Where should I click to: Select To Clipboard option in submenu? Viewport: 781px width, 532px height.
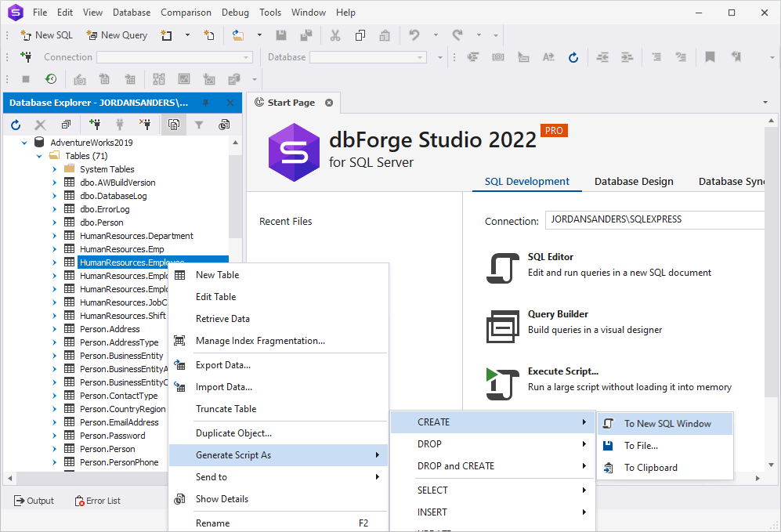click(665, 468)
